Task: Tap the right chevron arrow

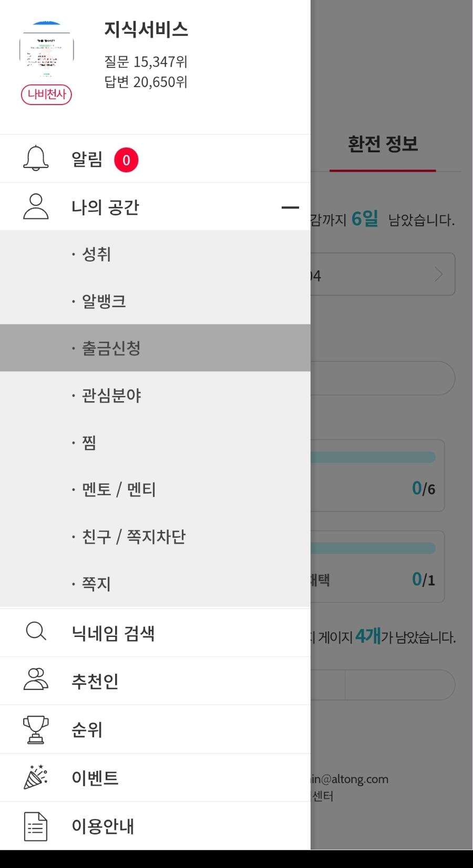Action: (438, 274)
